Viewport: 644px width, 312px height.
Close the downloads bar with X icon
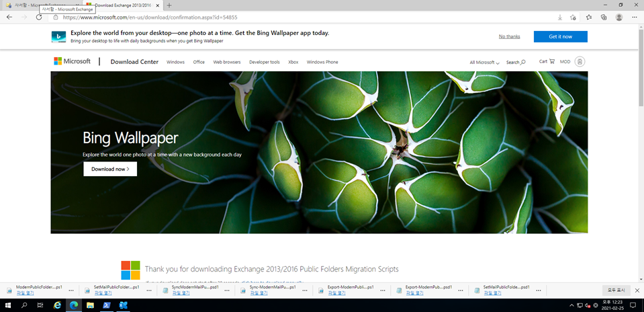point(637,290)
